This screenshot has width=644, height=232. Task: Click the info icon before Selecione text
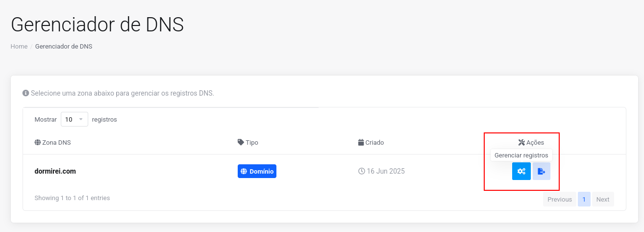click(25, 93)
